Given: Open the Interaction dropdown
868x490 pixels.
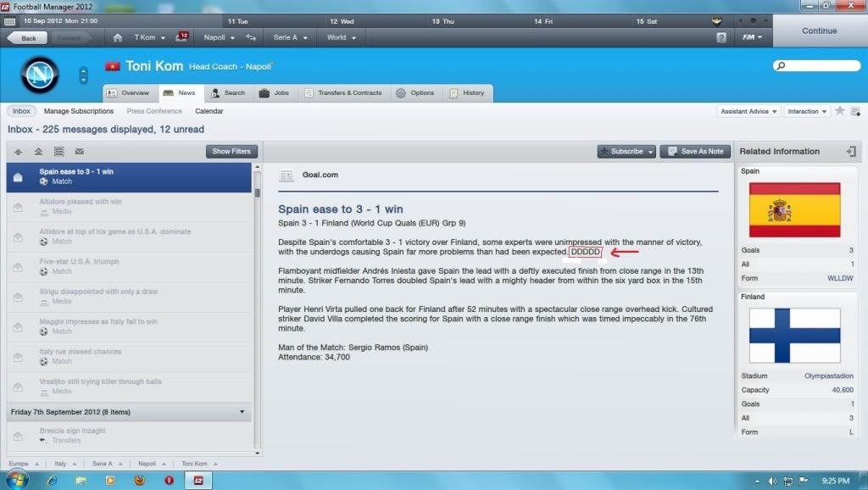Looking at the screenshot, I should (x=807, y=111).
